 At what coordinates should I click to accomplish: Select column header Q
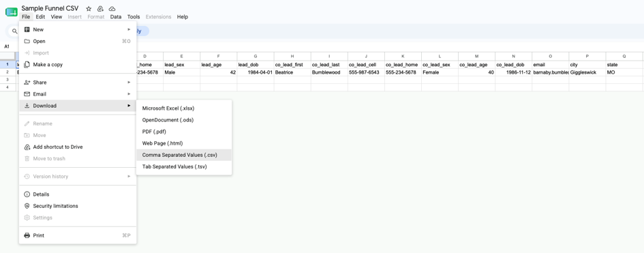click(x=624, y=57)
